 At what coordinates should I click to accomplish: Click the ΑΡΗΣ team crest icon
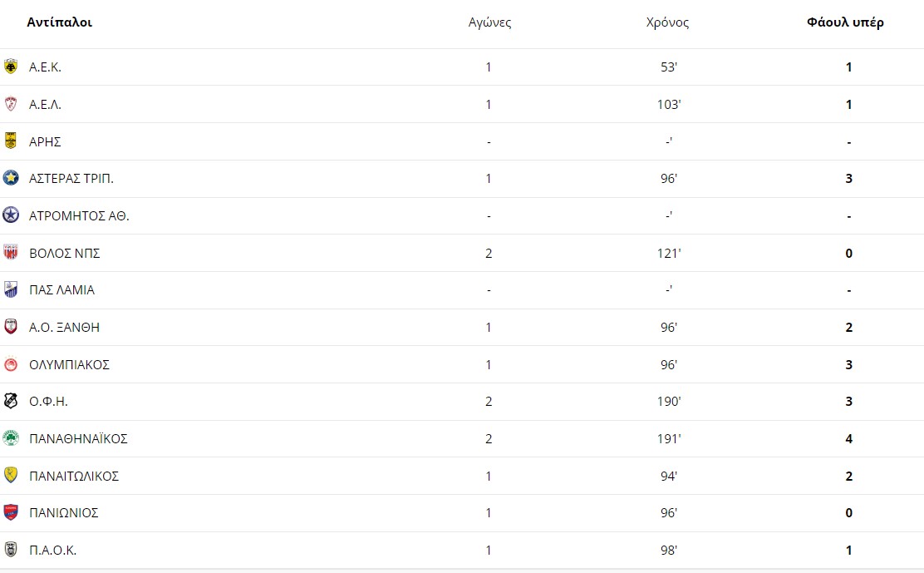pos(11,141)
